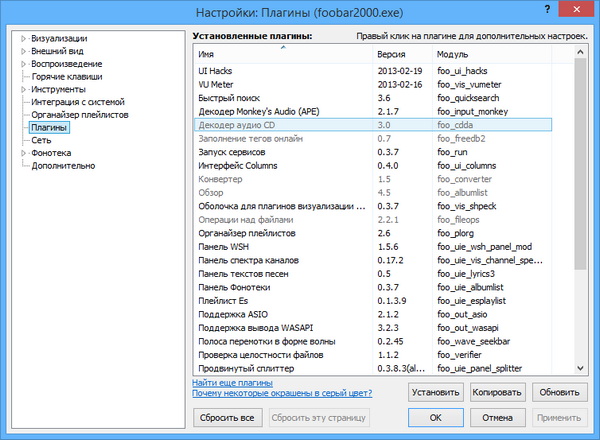Select the Декодер Monkey's Audio (APE) row
The image size is (600, 440).
pyautogui.click(x=373, y=112)
